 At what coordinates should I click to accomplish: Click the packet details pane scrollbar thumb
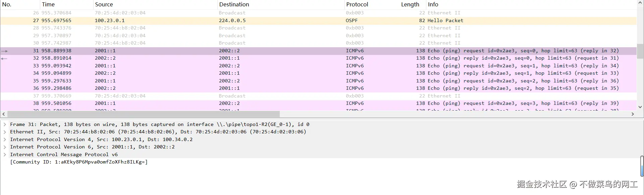coord(642,166)
